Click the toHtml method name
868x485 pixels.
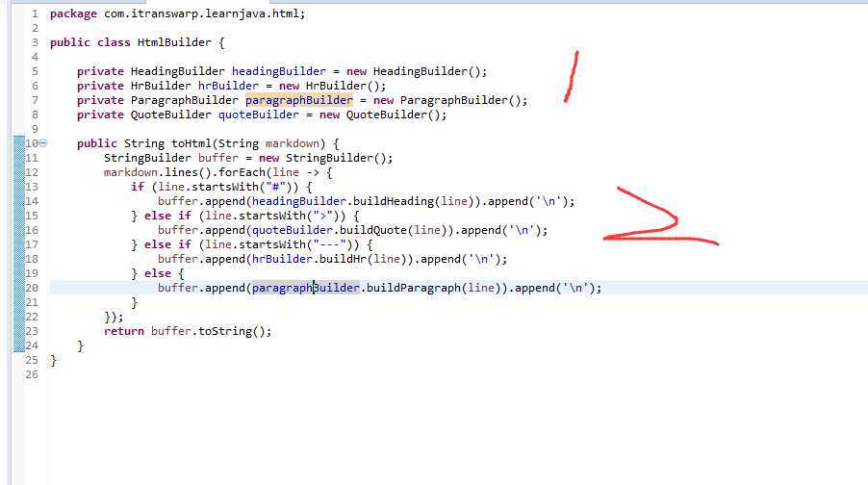point(191,143)
